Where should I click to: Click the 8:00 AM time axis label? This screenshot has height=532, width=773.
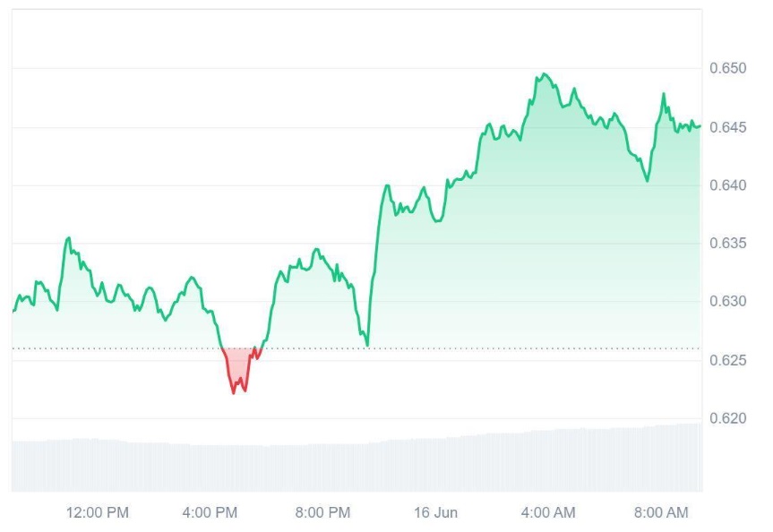tap(661, 512)
